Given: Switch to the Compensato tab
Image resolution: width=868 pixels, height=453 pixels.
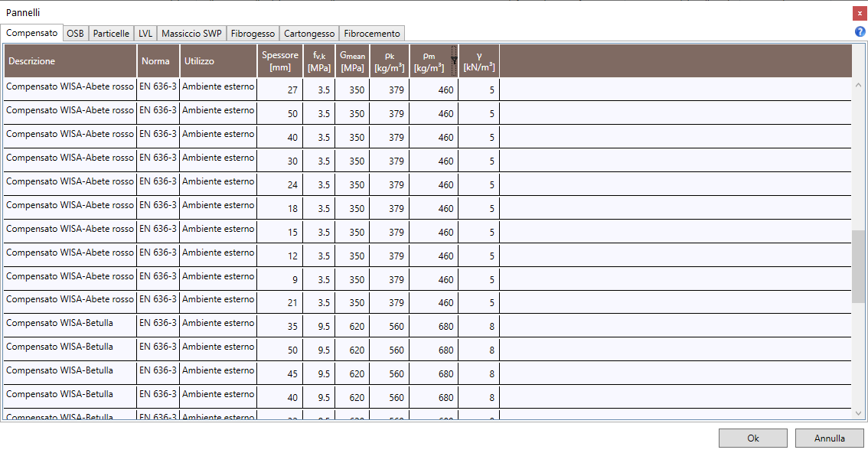Looking at the screenshot, I should click(x=31, y=33).
